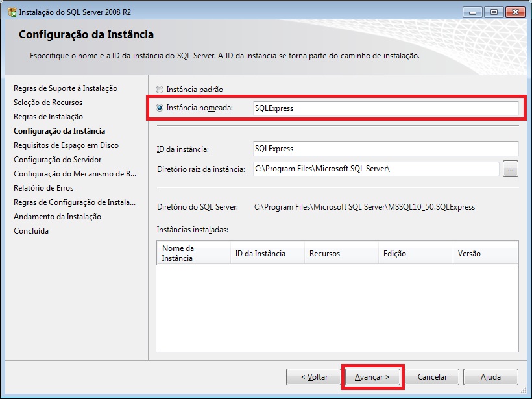The image size is (532, 399).
Task: Select Regras de Instalação step
Action: [48, 117]
